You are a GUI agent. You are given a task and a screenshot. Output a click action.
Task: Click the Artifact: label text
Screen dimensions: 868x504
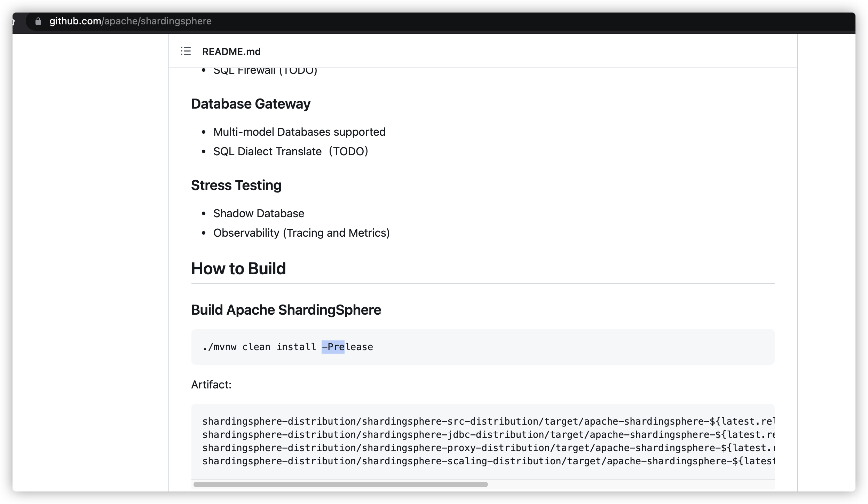point(211,385)
